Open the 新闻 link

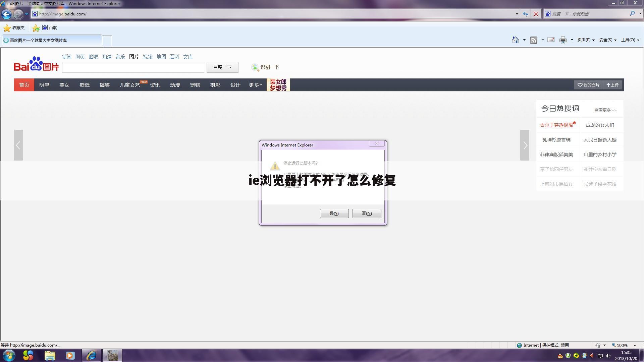(x=66, y=57)
